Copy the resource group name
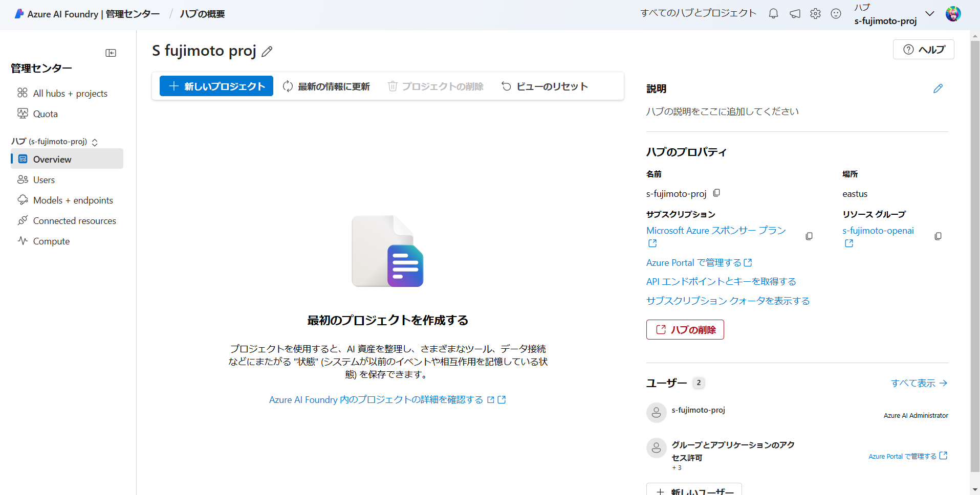 click(938, 236)
